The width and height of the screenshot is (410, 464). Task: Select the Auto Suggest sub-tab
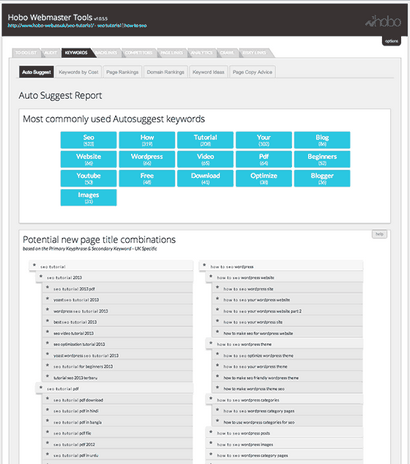click(x=36, y=72)
